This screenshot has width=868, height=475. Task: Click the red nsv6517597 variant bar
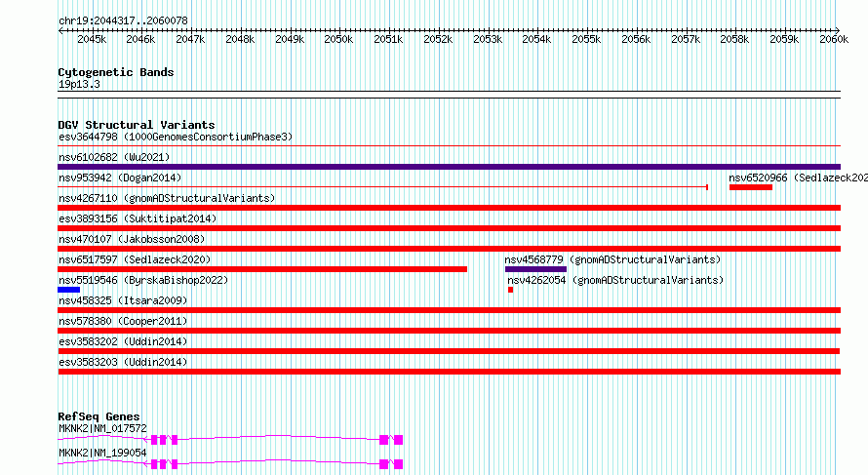pos(262,269)
